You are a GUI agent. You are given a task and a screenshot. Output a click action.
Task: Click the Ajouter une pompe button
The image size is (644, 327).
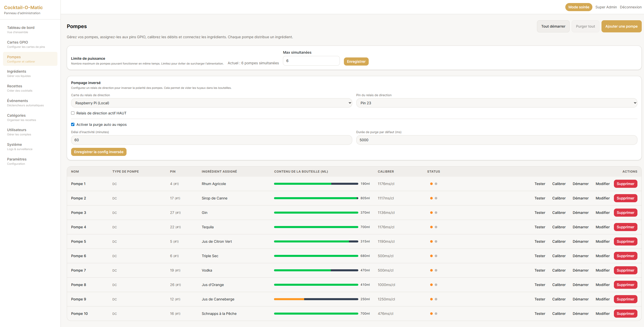pos(621,26)
